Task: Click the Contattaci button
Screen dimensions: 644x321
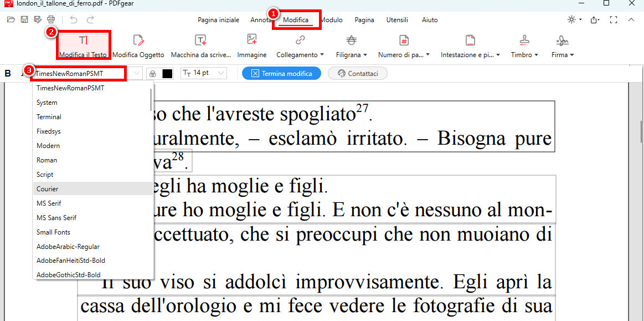Action: (x=357, y=73)
